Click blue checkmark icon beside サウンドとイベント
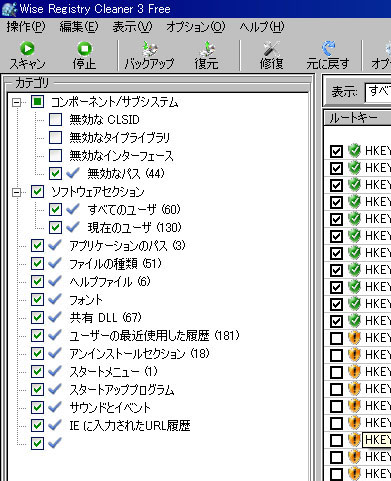 click(55, 407)
